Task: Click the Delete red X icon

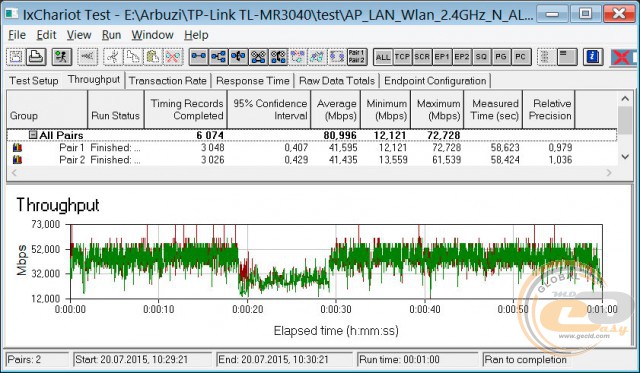Action: [173, 57]
